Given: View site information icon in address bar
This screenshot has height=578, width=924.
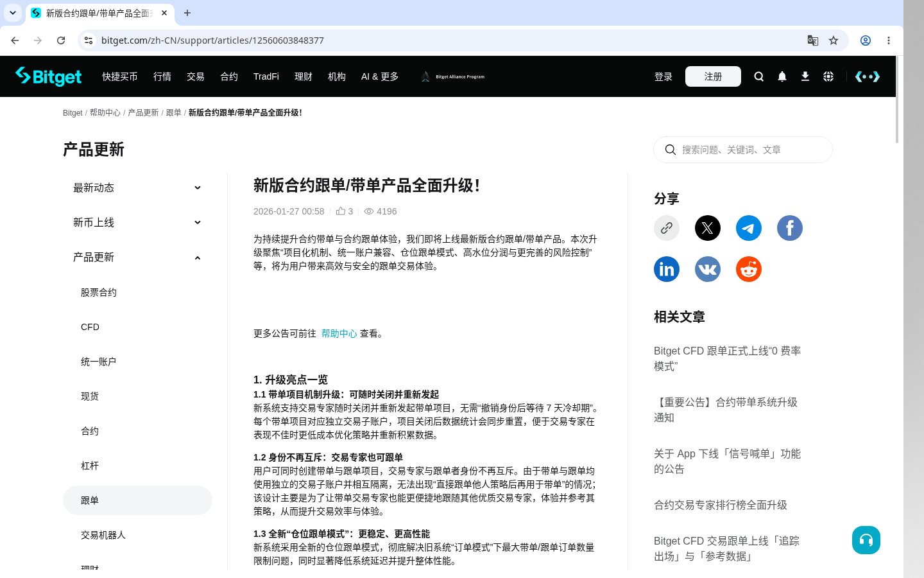Looking at the screenshot, I should (89, 40).
